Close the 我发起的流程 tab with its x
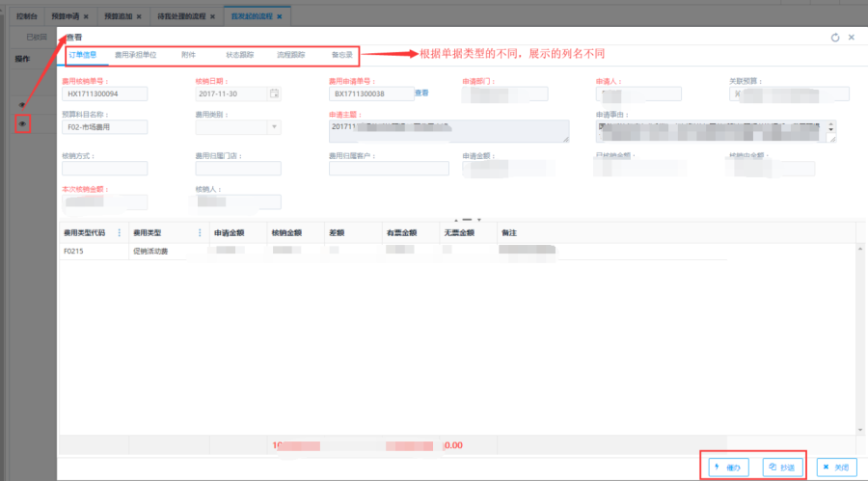The width and height of the screenshot is (868, 481). (x=279, y=17)
